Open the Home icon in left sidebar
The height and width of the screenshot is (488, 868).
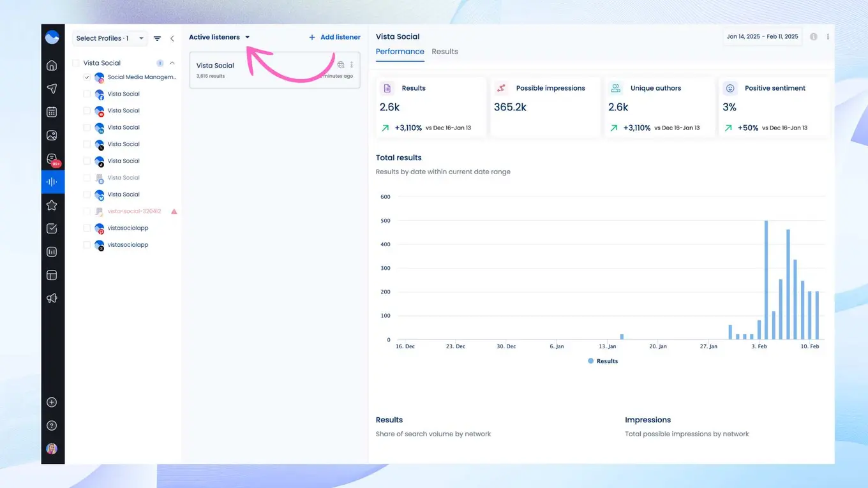coord(52,65)
